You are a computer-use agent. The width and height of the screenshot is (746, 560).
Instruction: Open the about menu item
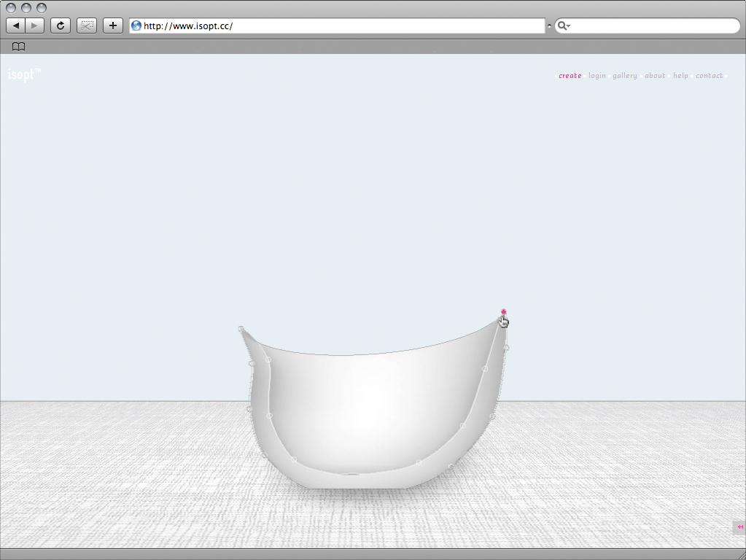click(655, 76)
